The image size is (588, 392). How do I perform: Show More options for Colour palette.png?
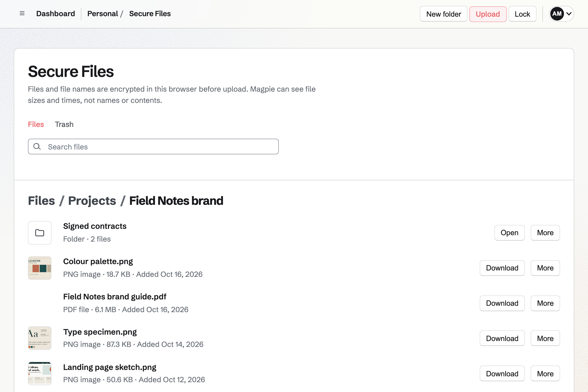coord(545,268)
